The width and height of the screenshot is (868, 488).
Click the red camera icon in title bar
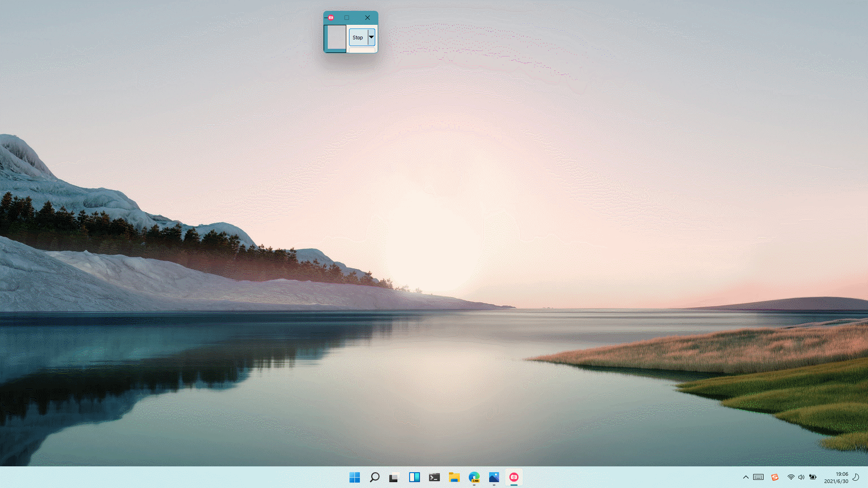(x=331, y=18)
